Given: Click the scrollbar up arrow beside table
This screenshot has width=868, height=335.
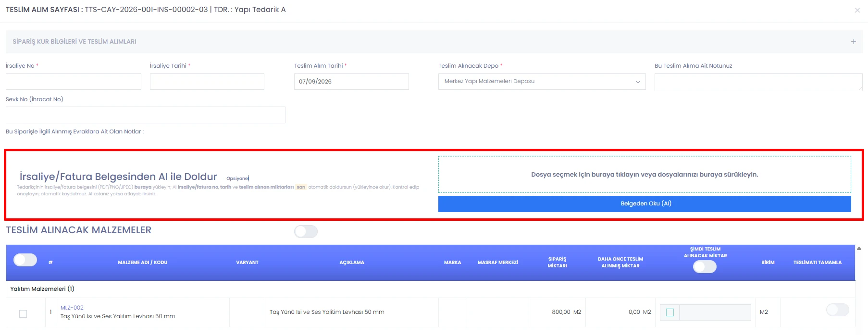Looking at the screenshot, I should pyautogui.click(x=859, y=249).
